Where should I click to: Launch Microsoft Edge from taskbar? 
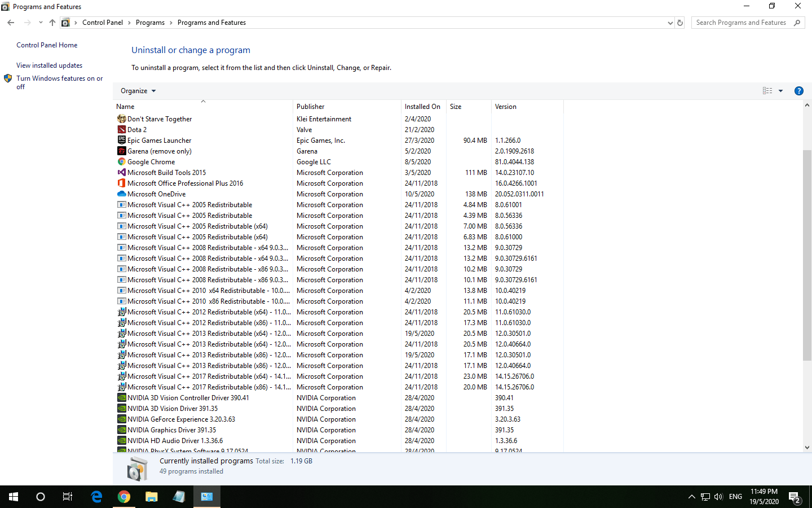pyautogui.click(x=96, y=497)
